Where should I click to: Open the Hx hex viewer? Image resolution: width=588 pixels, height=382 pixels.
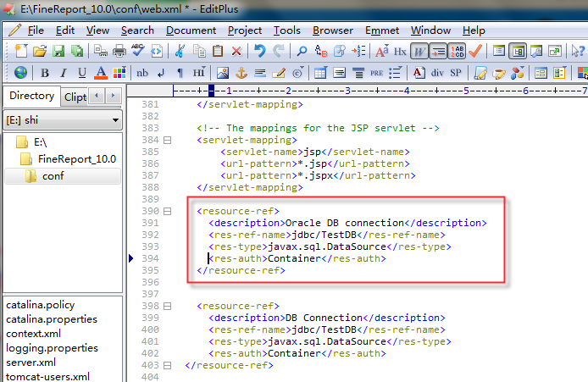(400, 51)
